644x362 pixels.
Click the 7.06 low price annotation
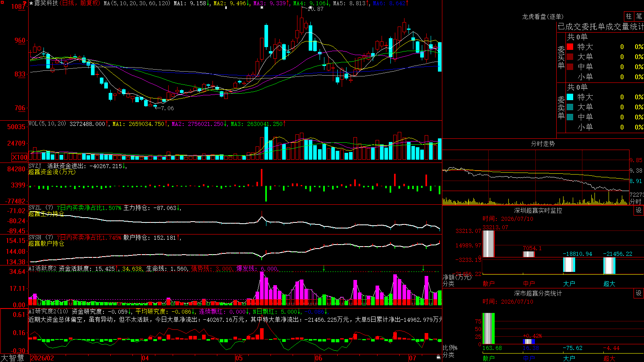167,108
